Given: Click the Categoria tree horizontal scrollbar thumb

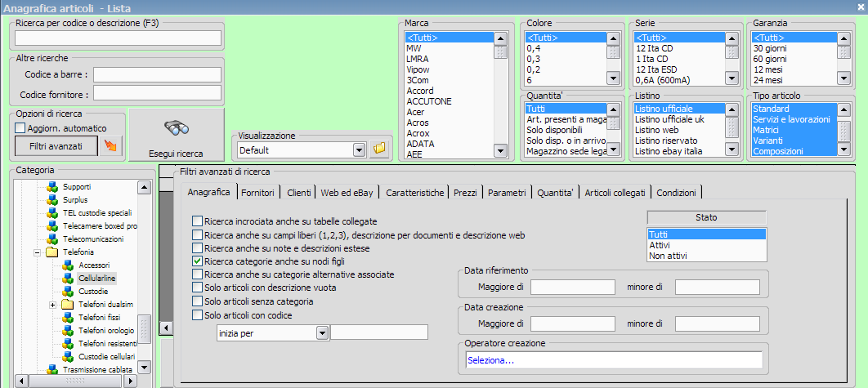Looking at the screenshot, I should [75, 381].
